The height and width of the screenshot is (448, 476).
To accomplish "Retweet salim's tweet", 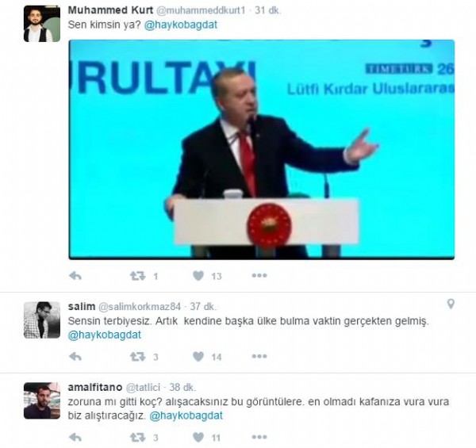I will coord(138,356).
